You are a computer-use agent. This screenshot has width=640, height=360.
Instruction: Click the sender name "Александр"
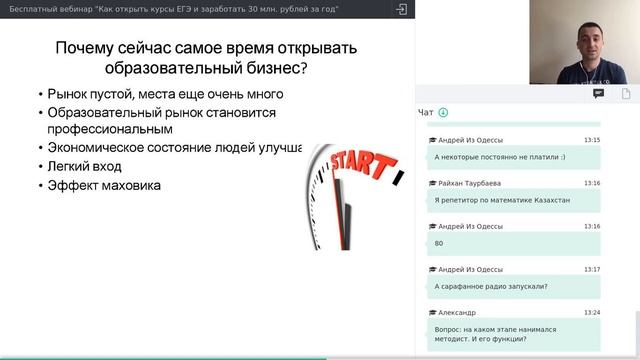pos(457,313)
